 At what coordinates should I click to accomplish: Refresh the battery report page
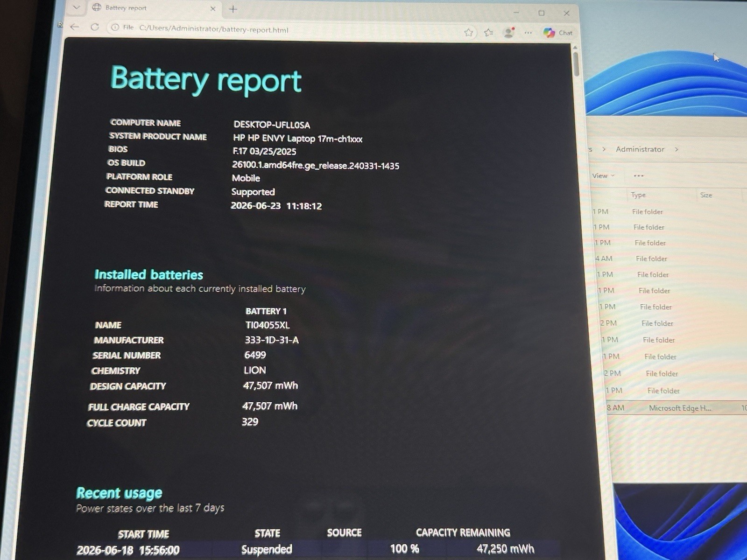point(95,27)
